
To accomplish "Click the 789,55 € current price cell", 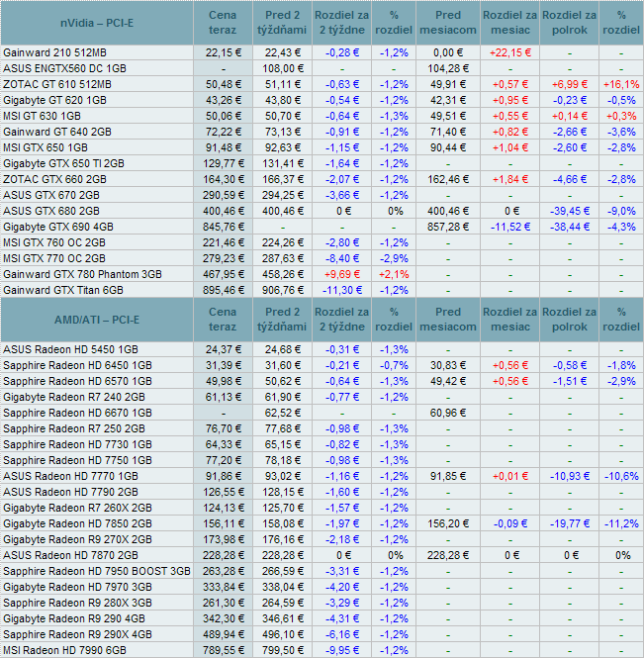I will pyautogui.click(x=224, y=651).
